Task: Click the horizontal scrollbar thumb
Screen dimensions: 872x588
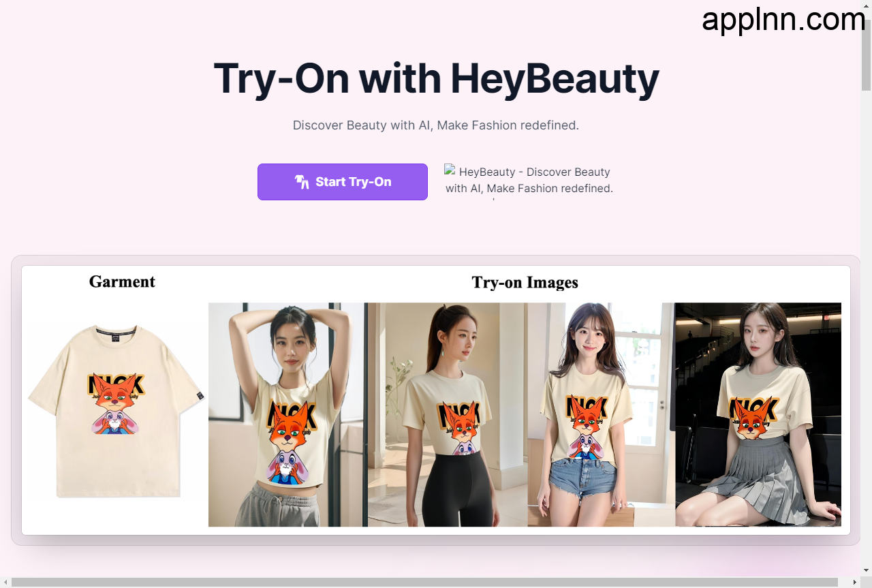Action: 424,582
